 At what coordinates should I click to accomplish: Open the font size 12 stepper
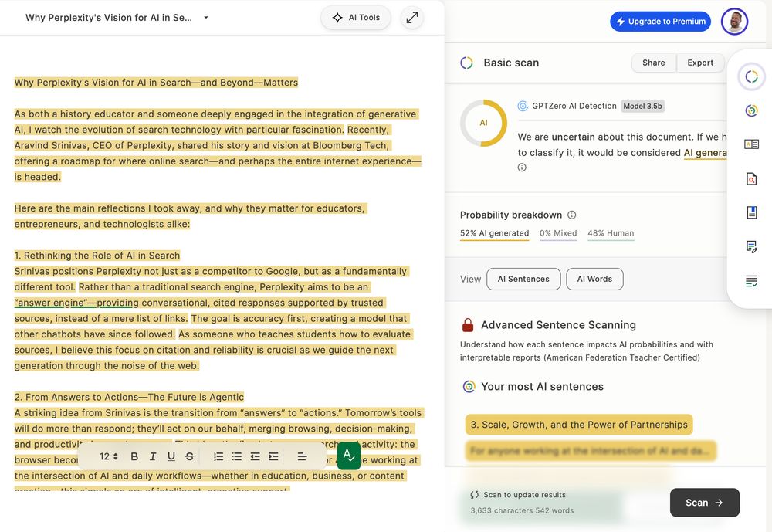point(109,456)
